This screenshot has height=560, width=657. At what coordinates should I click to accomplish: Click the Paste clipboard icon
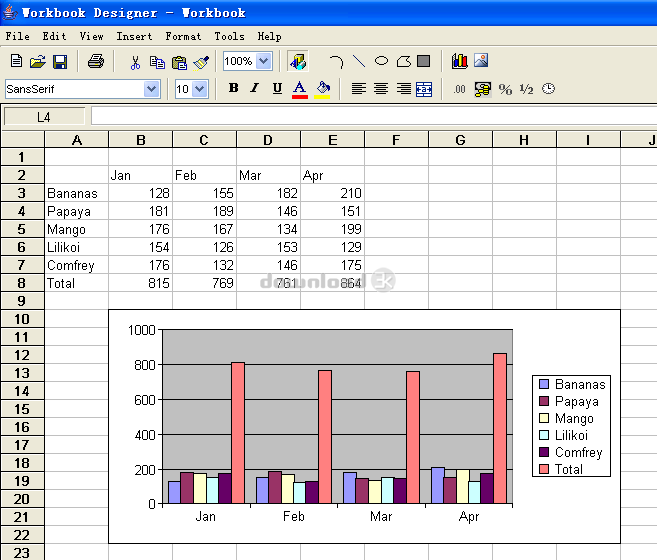coord(179,62)
